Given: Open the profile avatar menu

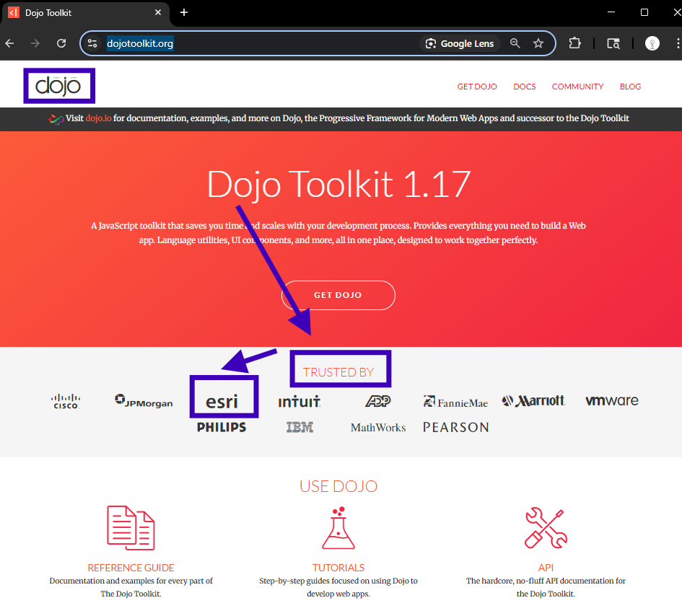Looking at the screenshot, I should (x=652, y=43).
